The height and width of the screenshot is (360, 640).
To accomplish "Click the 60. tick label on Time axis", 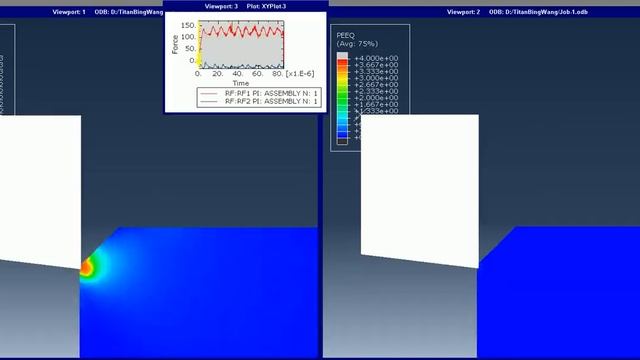I will click(257, 73).
